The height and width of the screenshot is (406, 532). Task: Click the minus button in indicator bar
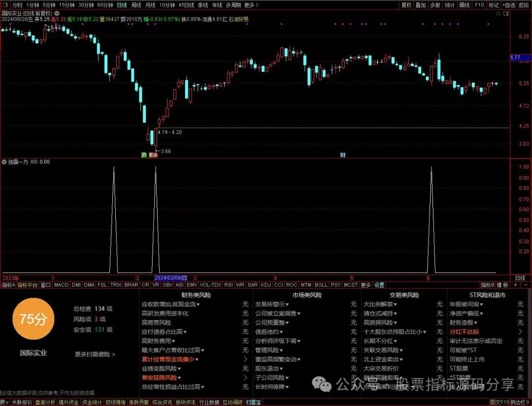pos(526,285)
